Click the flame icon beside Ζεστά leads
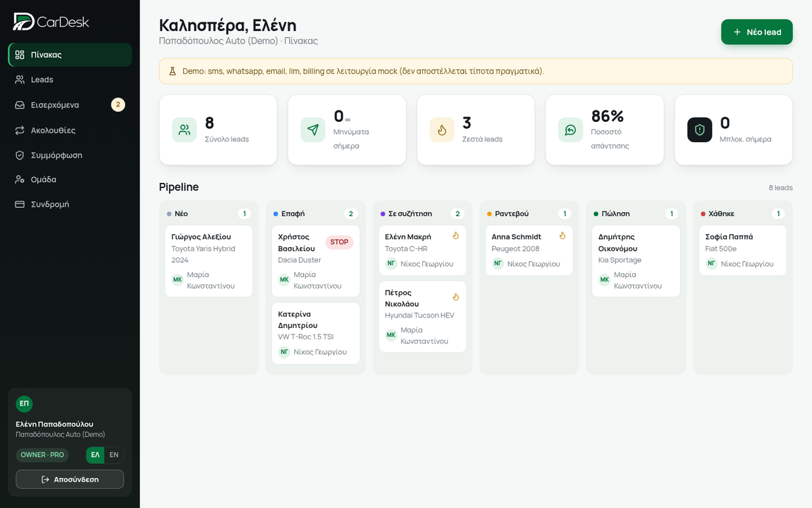Viewport: 812px width, 508px height. (x=442, y=130)
